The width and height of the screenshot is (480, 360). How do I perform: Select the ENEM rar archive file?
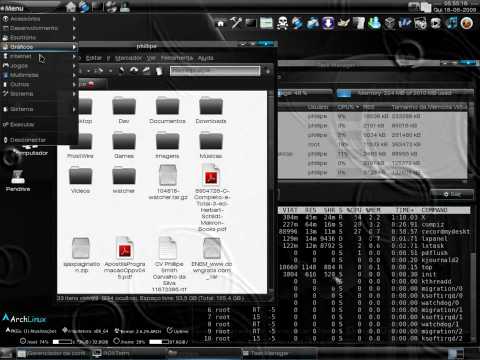[212, 258]
